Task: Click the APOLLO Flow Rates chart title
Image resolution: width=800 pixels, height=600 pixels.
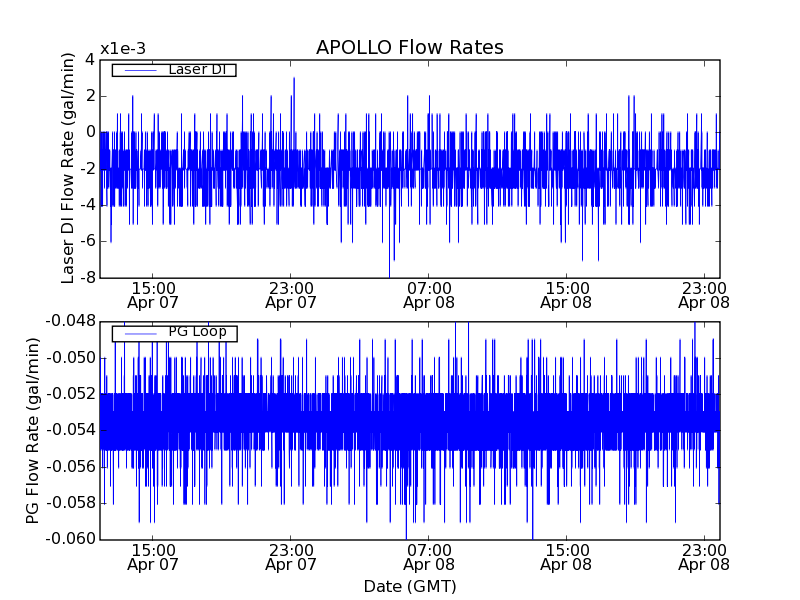Action: click(x=410, y=47)
